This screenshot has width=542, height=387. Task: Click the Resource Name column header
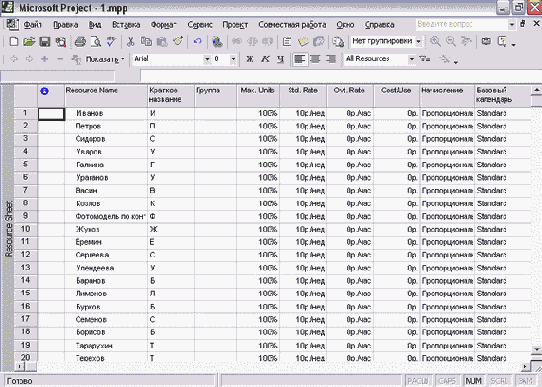click(x=106, y=95)
